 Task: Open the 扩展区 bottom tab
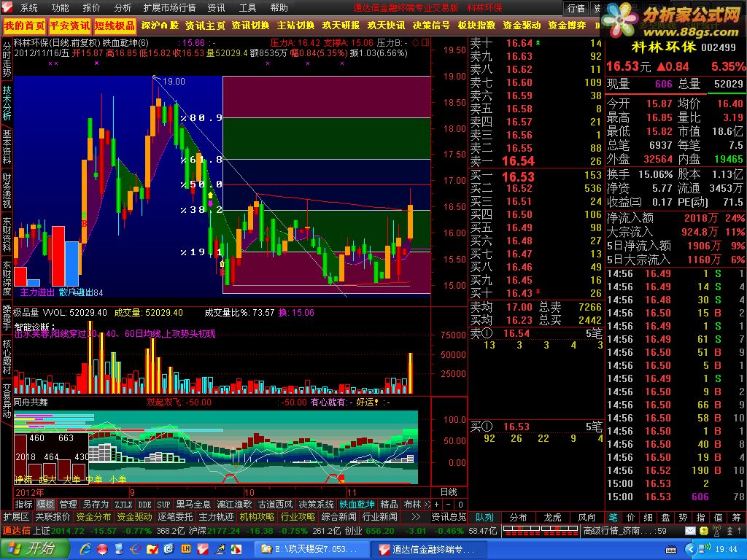[x=16, y=517]
